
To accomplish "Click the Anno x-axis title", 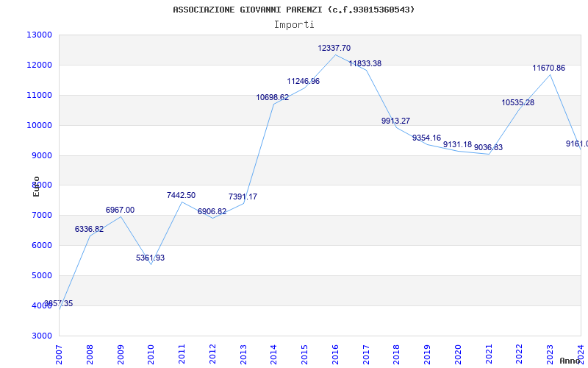I will (570, 361).
